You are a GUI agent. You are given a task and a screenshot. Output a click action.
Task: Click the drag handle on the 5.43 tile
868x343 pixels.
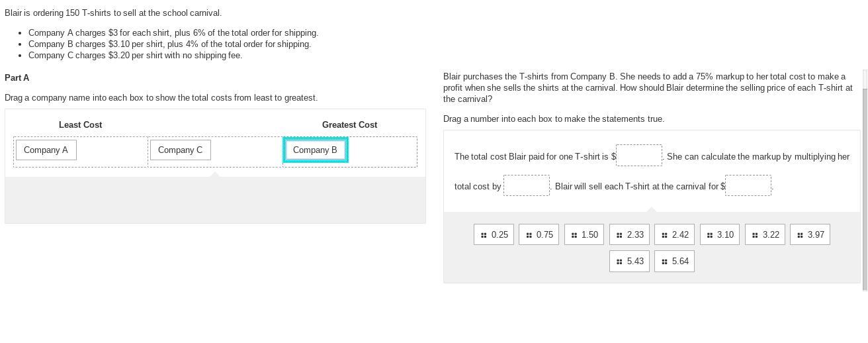coord(619,262)
